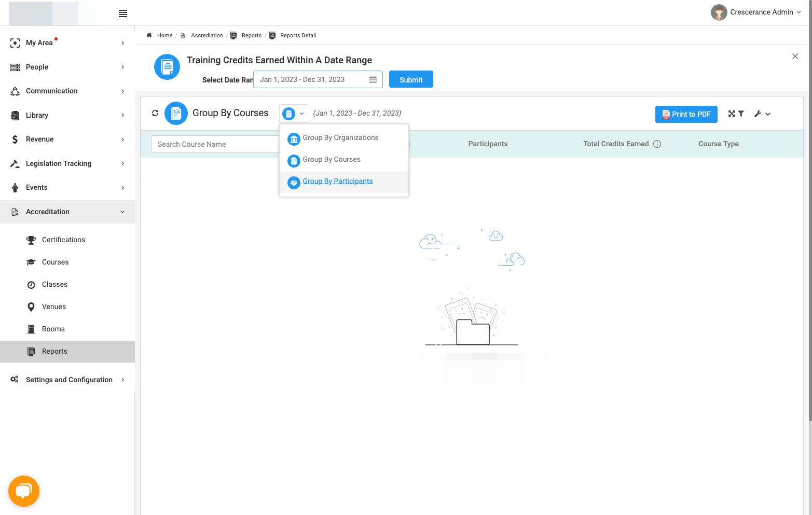Screen dimensions: 812x515
Task: Expand the People menu
Action: pyautogui.click(x=67, y=67)
